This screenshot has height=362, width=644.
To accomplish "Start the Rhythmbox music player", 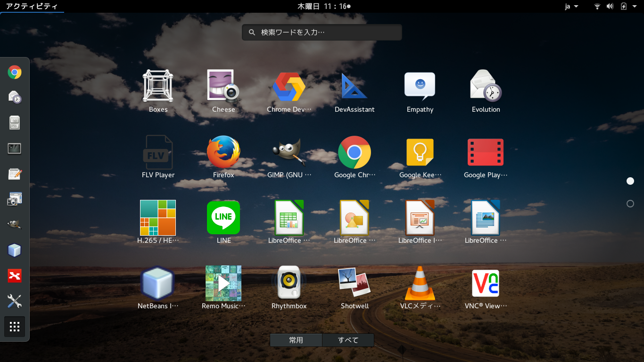I will (x=289, y=283).
